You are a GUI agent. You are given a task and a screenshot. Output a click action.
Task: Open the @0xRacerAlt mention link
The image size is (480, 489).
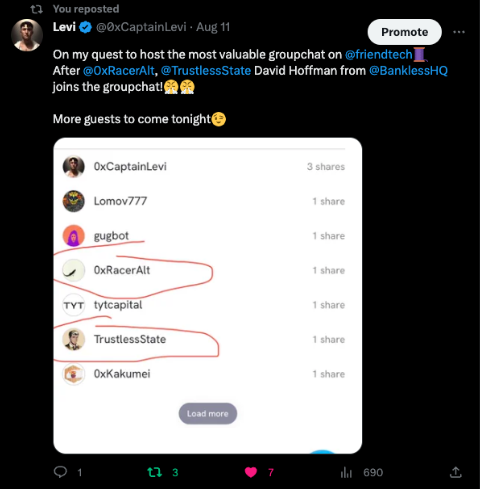[119, 71]
